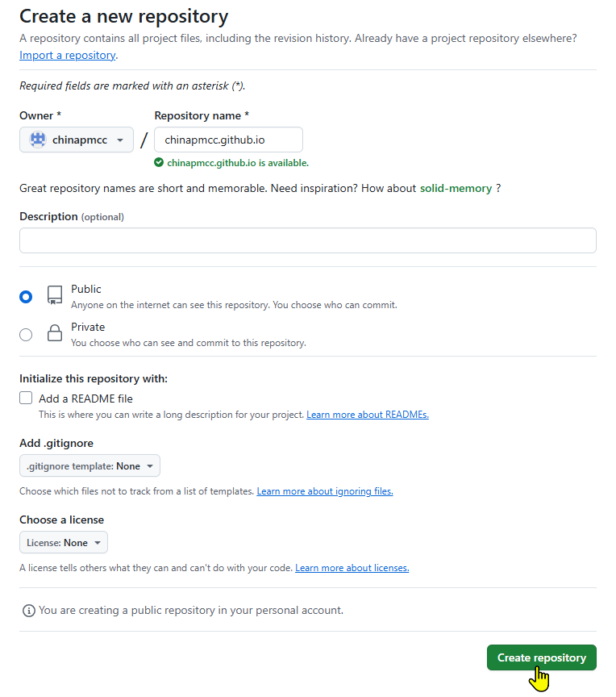Click the chinapmcc owner avatar icon
The image size is (616, 697).
pos(38,140)
